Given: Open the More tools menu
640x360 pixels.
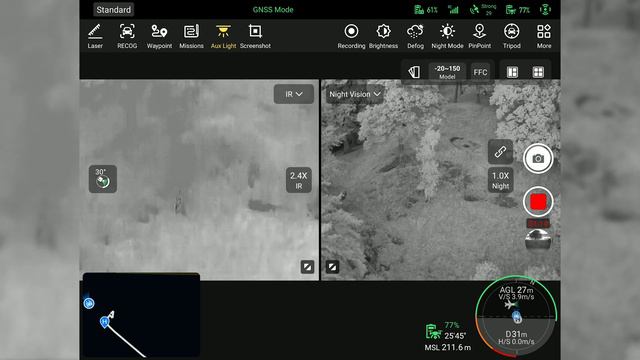Looking at the screenshot, I should pyautogui.click(x=544, y=36).
